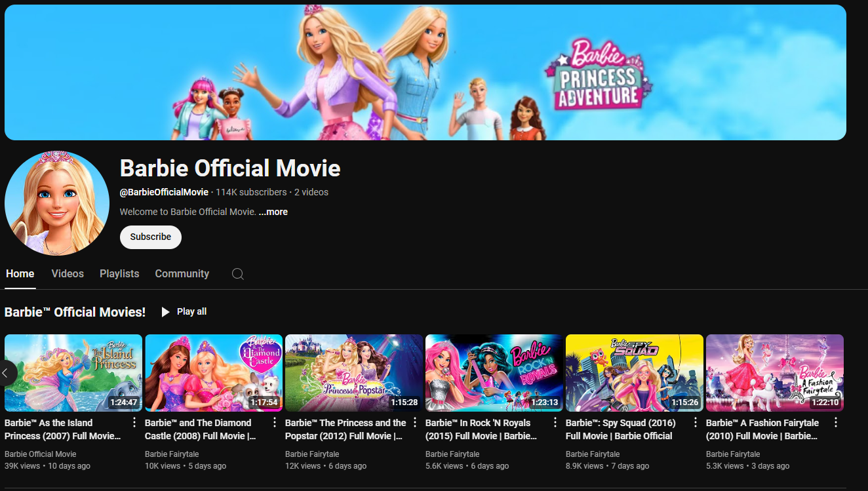Open the channel search magnifier icon
The image size is (868, 491).
[x=238, y=274]
